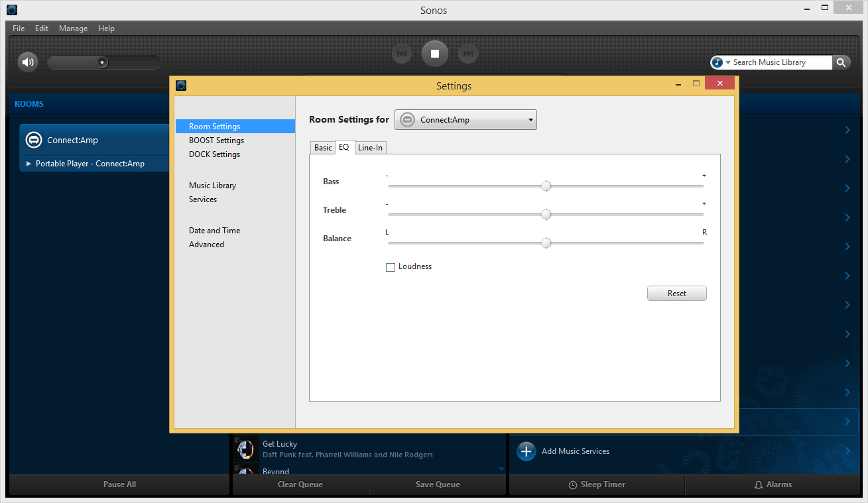The image size is (868, 503).
Task: Open the Help menu
Action: click(106, 28)
